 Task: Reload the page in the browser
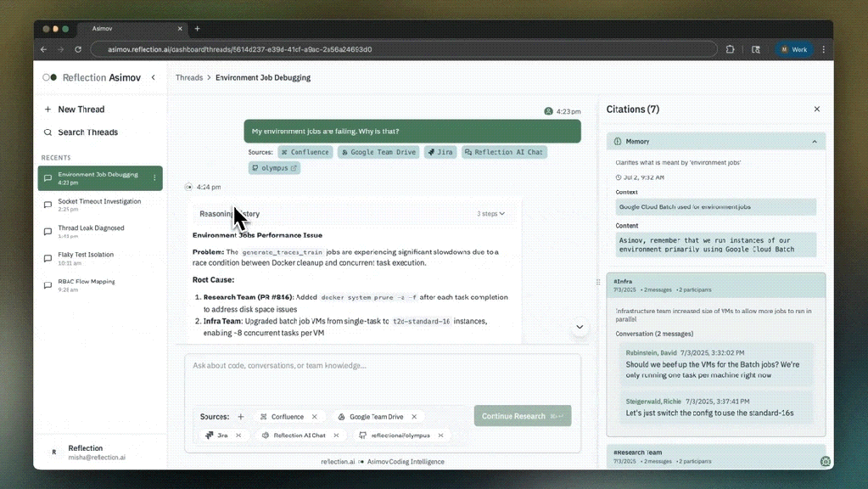click(78, 49)
